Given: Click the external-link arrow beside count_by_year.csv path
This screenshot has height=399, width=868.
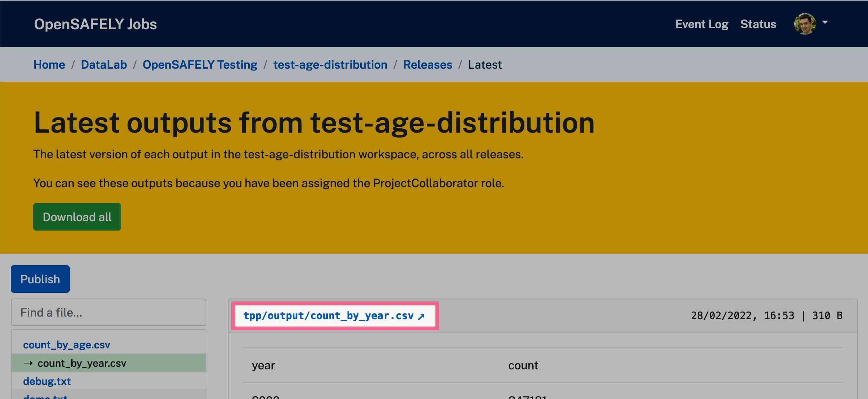Looking at the screenshot, I should click(x=420, y=316).
